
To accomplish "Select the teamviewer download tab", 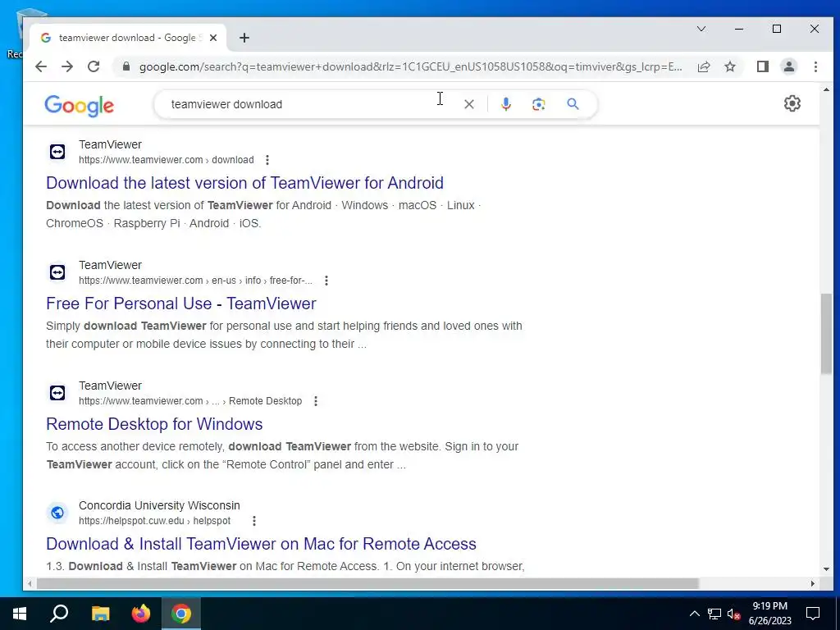I will [127, 38].
